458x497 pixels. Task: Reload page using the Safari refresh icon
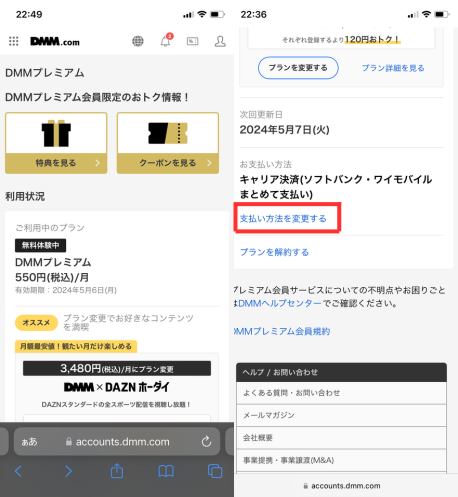coord(206,442)
